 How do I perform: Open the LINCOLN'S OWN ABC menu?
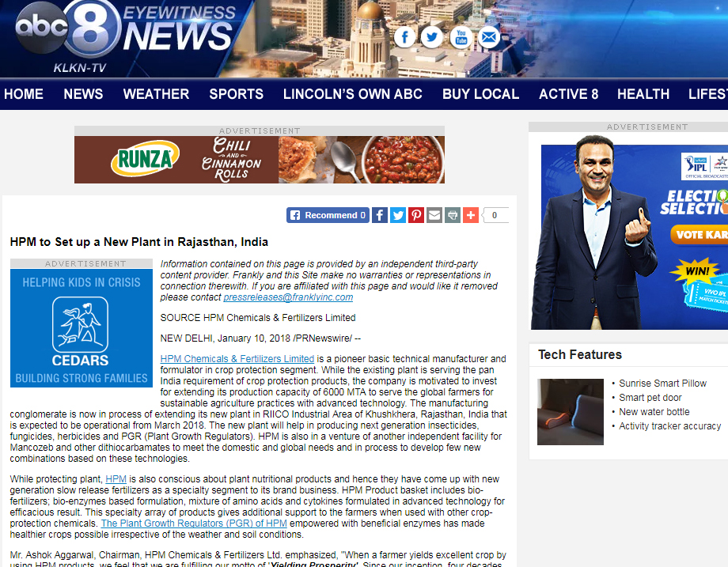(x=353, y=94)
